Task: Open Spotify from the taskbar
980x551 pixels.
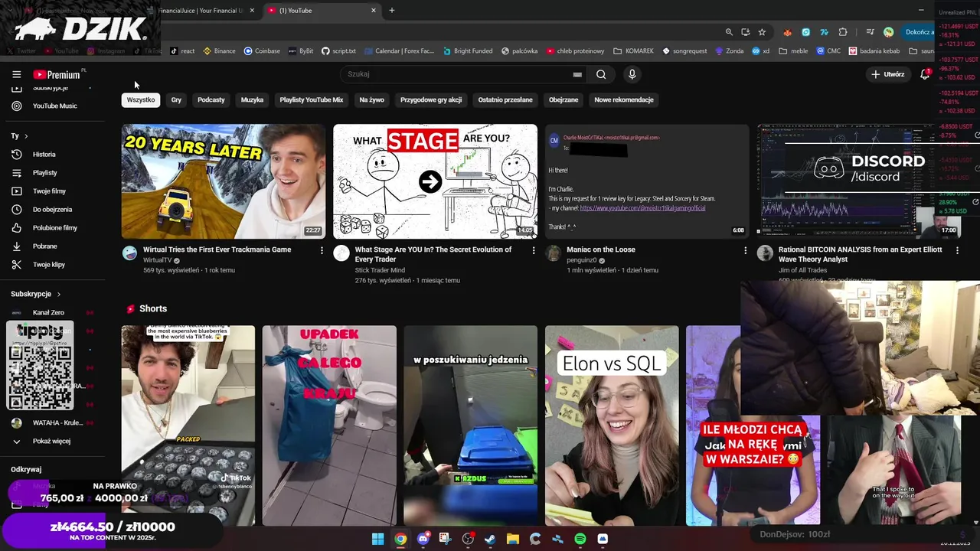Action: pos(580,539)
